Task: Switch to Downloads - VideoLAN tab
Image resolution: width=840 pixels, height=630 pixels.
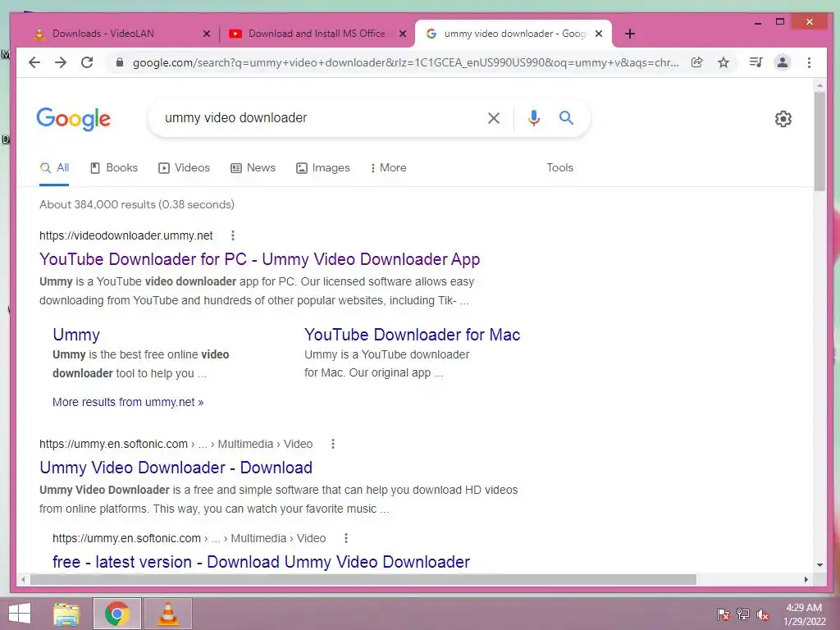Action: pos(122,34)
